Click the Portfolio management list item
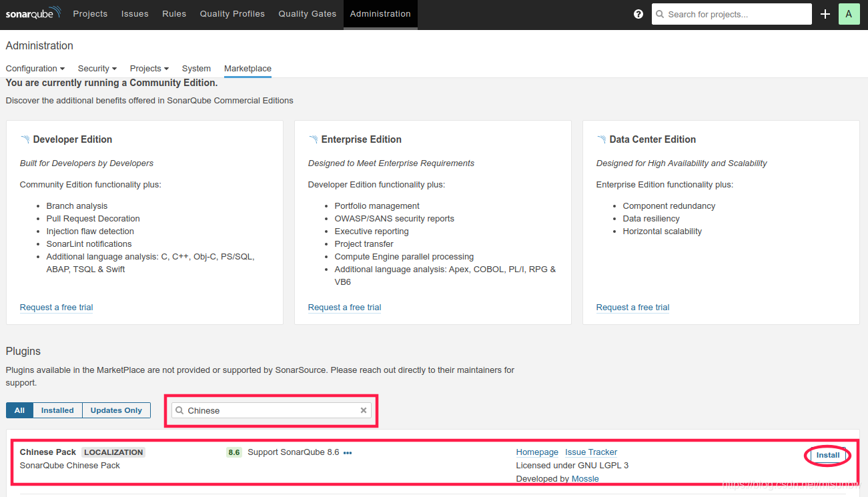 [x=377, y=206]
